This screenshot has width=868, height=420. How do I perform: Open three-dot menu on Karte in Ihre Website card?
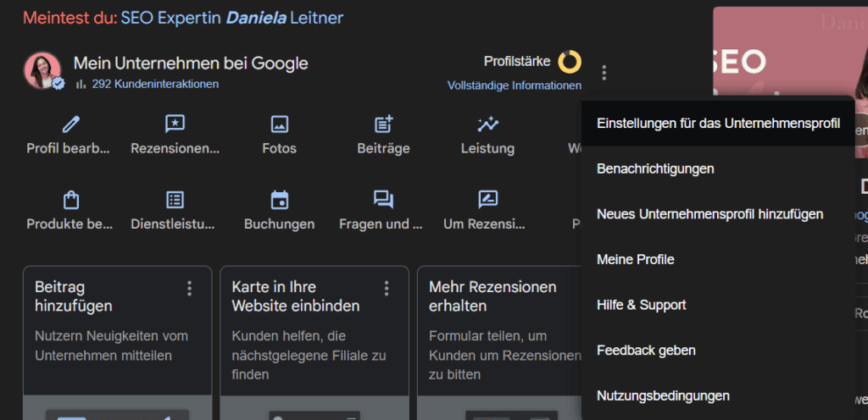pyautogui.click(x=387, y=288)
